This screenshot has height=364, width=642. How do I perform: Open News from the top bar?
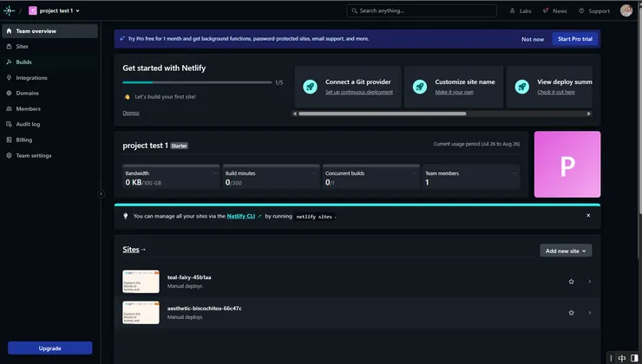pyautogui.click(x=554, y=11)
